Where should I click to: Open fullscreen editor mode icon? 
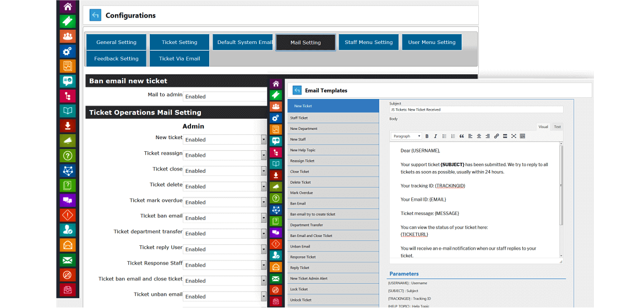tap(514, 136)
